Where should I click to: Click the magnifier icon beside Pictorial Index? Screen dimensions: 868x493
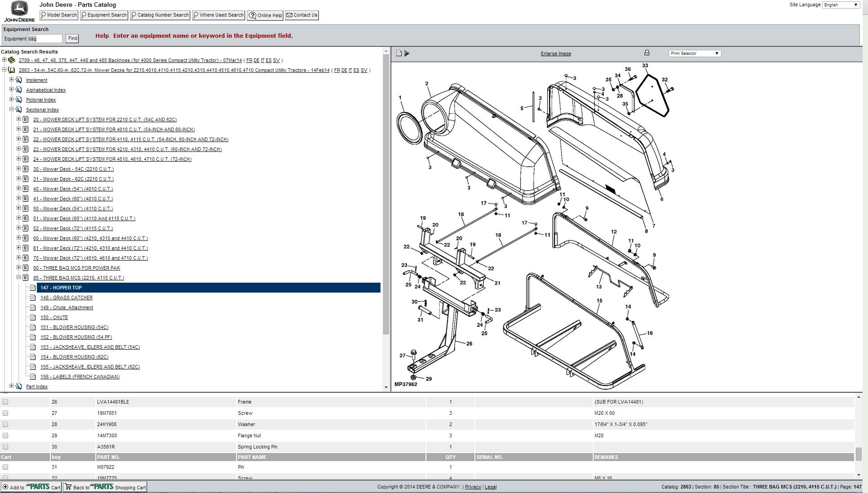pyautogui.click(x=19, y=100)
